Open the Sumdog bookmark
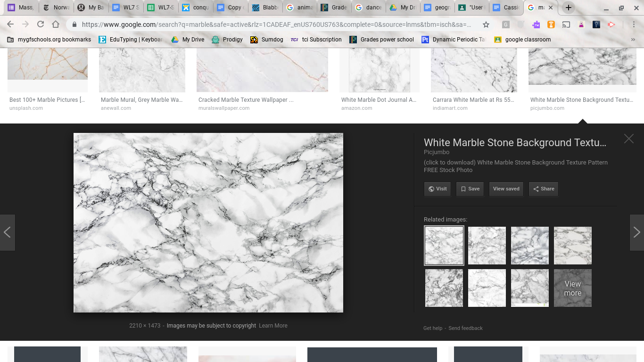 click(267, 40)
